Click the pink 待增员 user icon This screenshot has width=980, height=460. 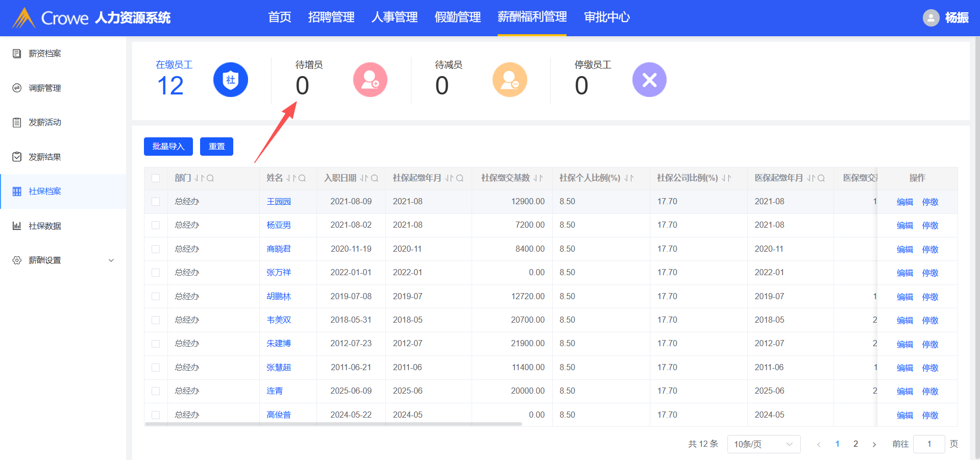(x=370, y=80)
